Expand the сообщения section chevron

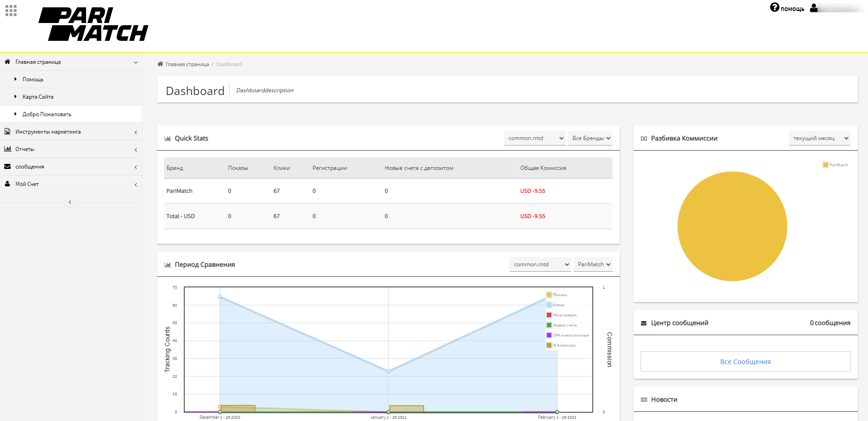coord(136,167)
